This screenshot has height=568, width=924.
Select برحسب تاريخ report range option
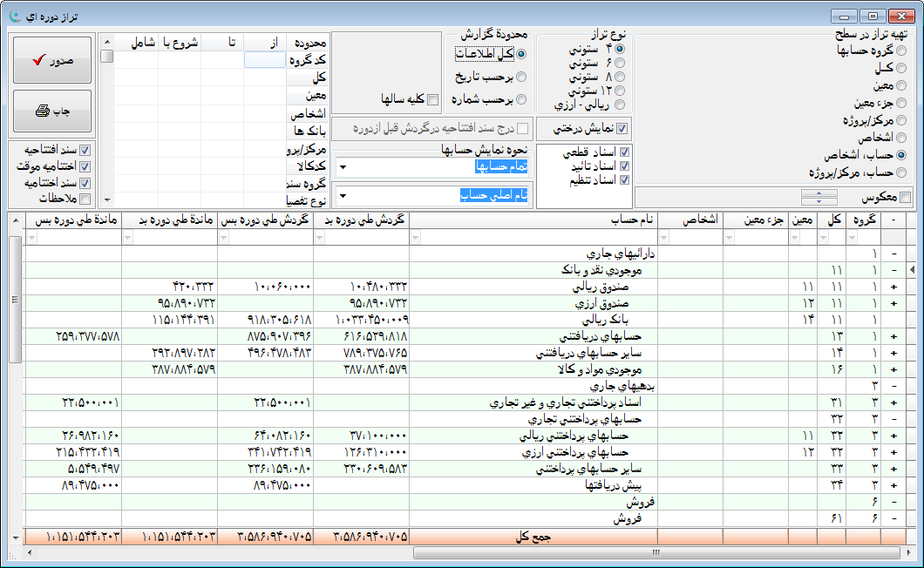[x=521, y=77]
